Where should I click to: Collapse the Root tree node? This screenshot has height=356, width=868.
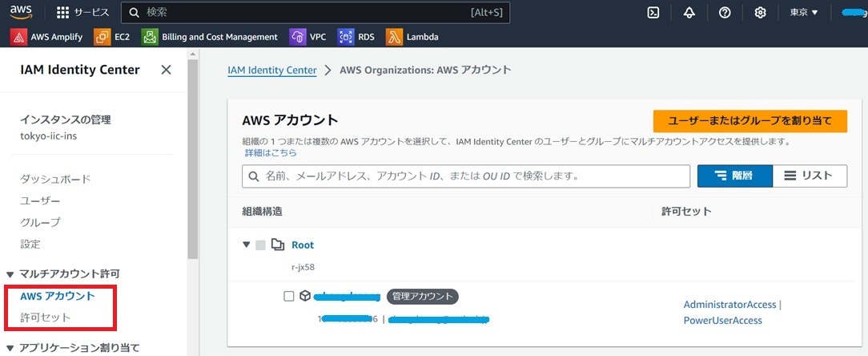(247, 245)
